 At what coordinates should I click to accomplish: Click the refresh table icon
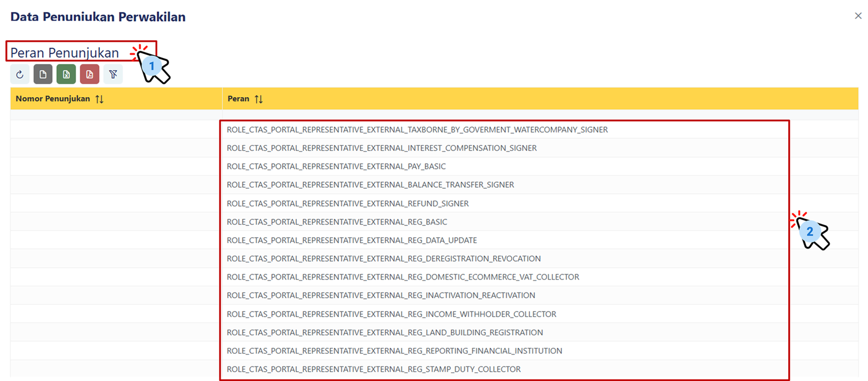coord(20,74)
